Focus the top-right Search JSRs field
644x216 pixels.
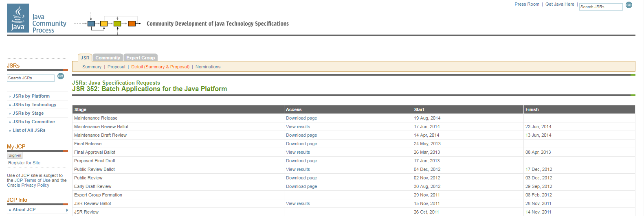coord(600,7)
